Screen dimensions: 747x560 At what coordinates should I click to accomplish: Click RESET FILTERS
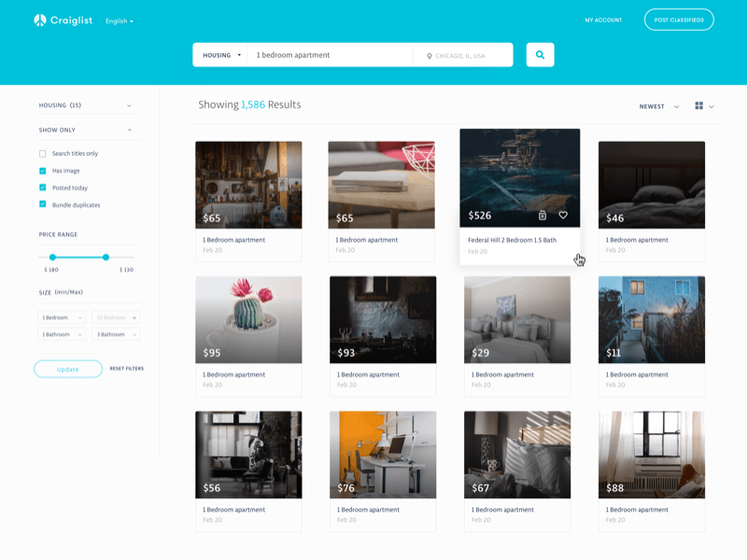(128, 368)
